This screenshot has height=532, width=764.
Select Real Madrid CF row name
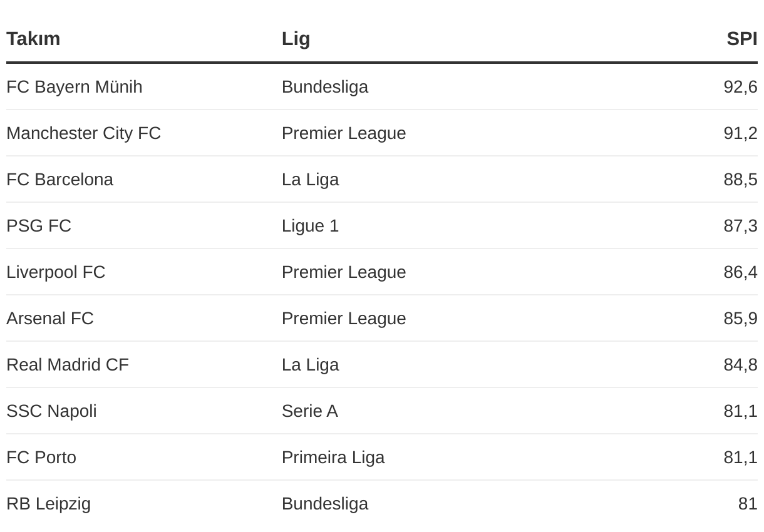pyautogui.click(x=68, y=365)
